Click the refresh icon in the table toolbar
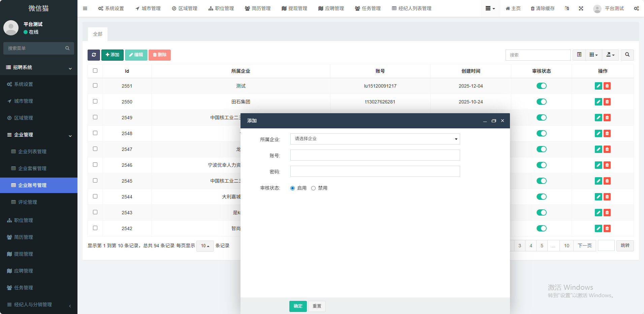The width and height of the screenshot is (644, 314). 94,55
